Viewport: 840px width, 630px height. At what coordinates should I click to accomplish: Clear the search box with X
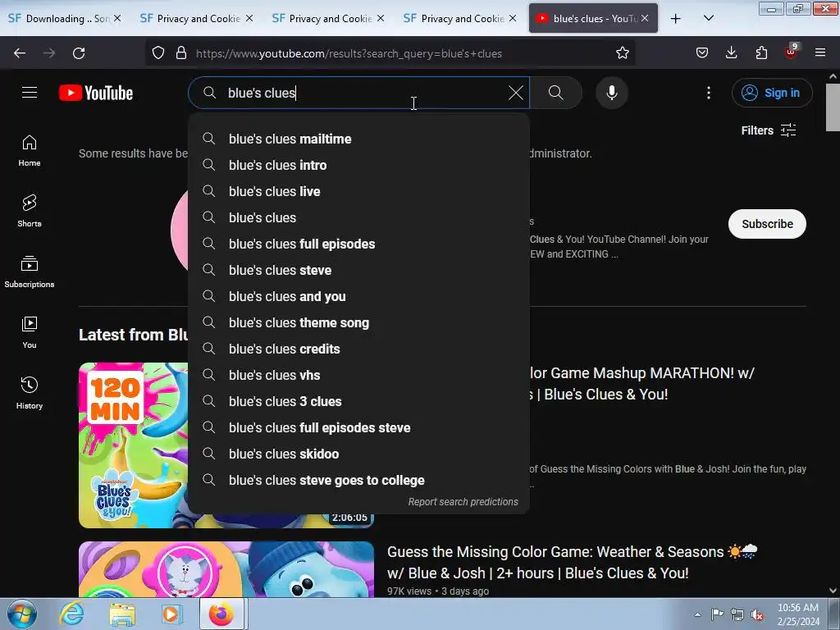click(515, 93)
